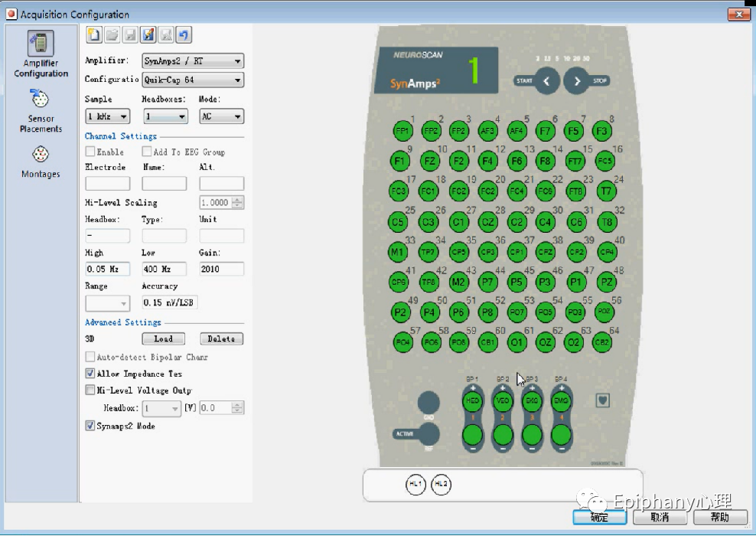Click the Alt. input field

[222, 183]
